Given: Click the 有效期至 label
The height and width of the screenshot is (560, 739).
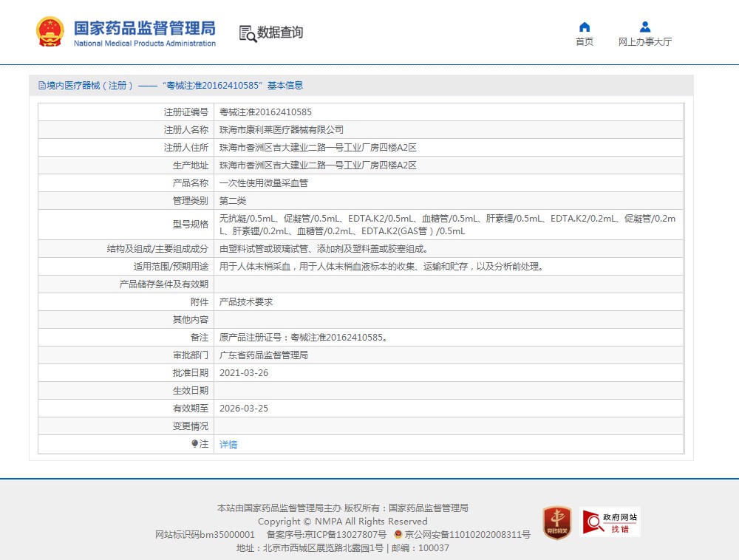Looking at the screenshot, I should [191, 409].
